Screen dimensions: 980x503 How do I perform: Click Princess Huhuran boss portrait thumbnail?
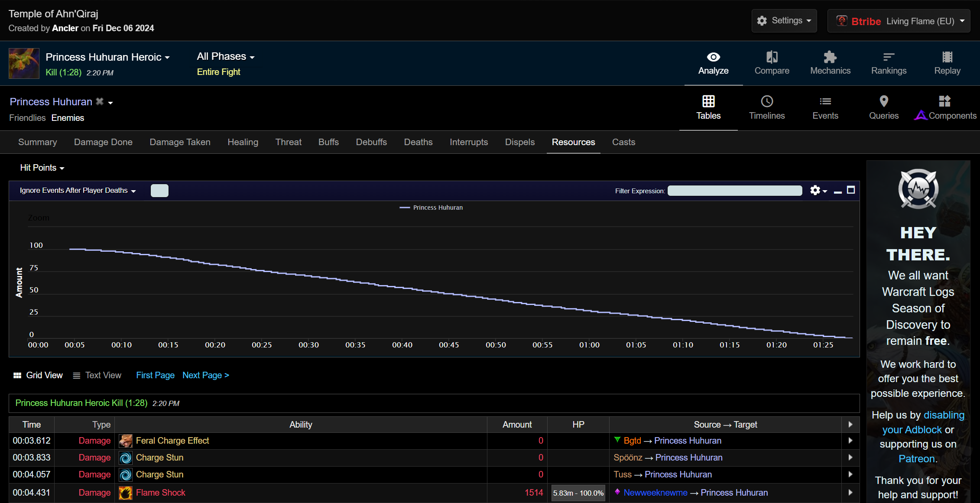click(x=24, y=63)
